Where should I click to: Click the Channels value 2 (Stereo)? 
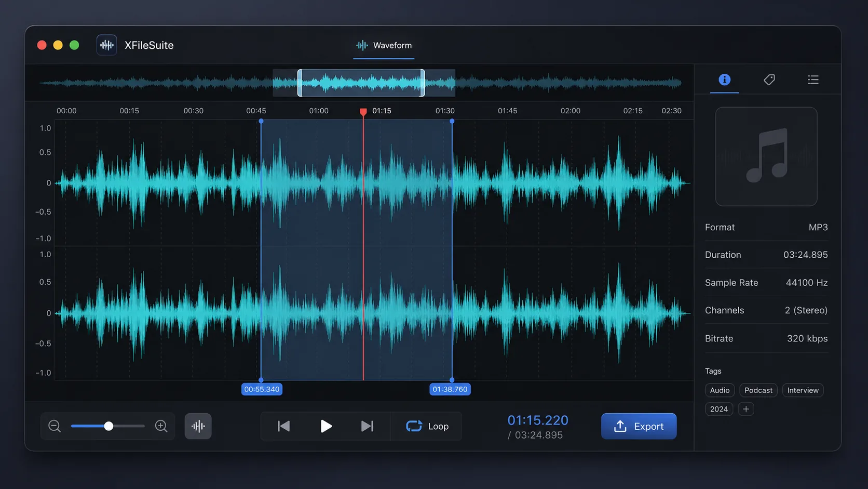pos(806,310)
